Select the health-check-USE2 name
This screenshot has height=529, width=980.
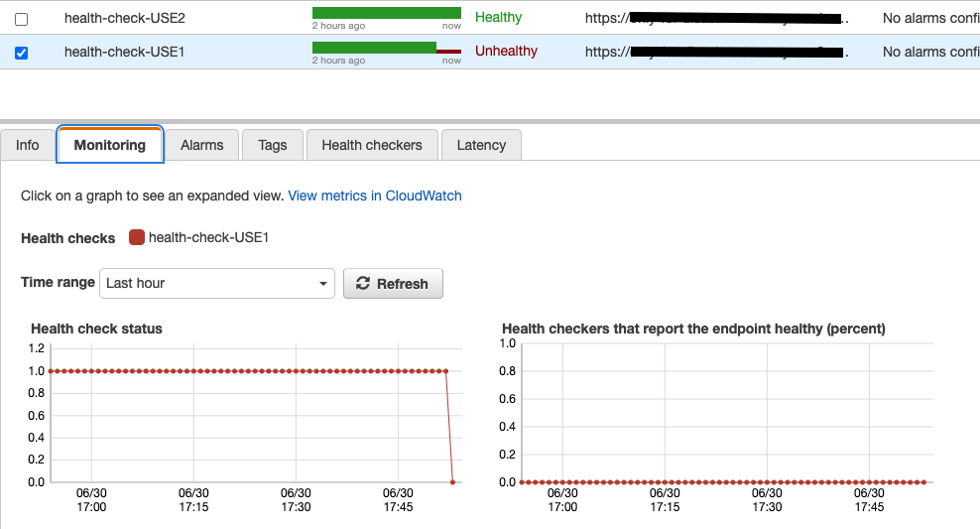click(124, 18)
